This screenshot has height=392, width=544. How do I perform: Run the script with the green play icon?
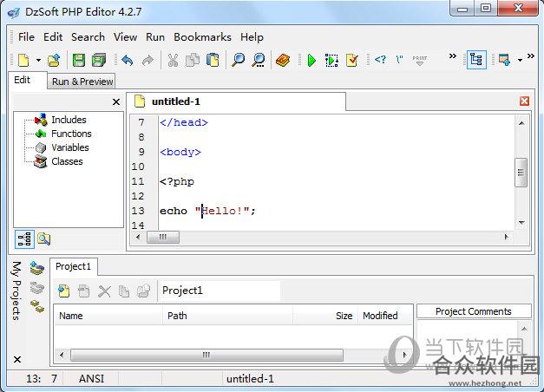click(311, 61)
